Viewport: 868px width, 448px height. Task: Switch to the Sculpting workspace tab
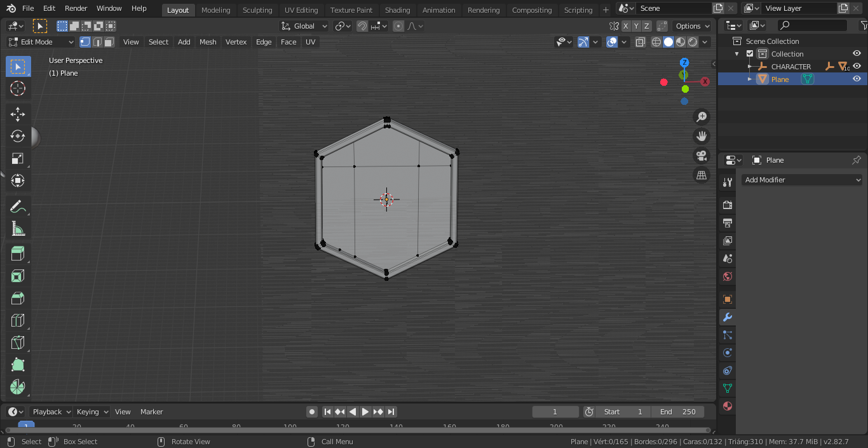[257, 10]
